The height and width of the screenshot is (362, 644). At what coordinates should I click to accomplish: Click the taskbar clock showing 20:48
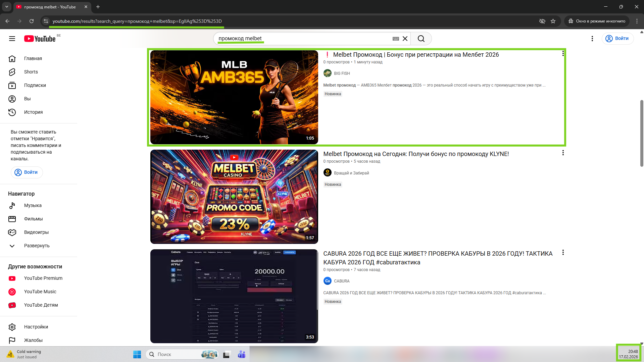click(x=628, y=354)
